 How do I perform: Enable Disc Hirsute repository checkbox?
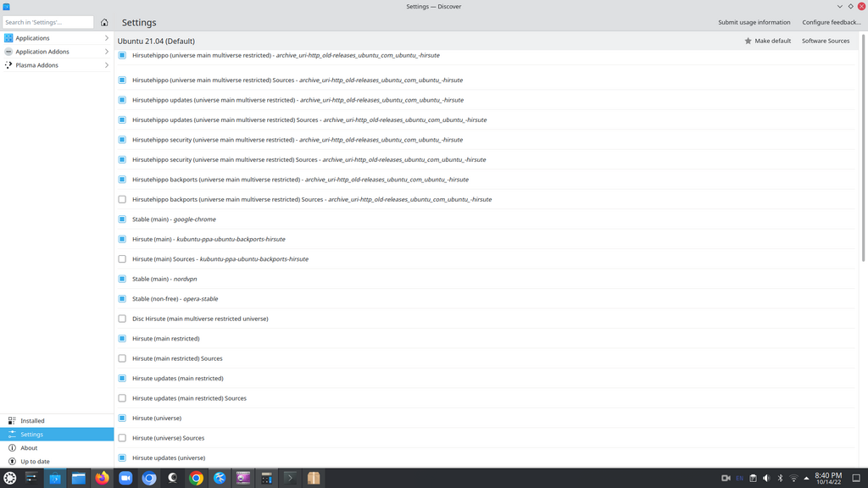point(122,319)
